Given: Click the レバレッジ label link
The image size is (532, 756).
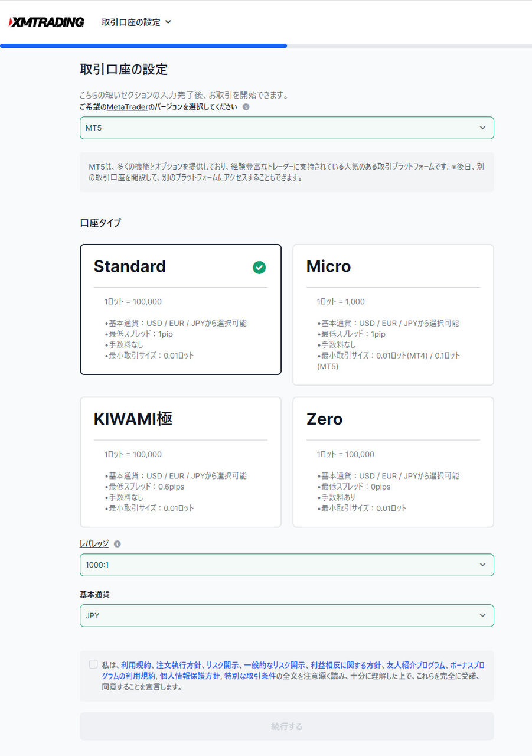Looking at the screenshot, I should click(94, 544).
